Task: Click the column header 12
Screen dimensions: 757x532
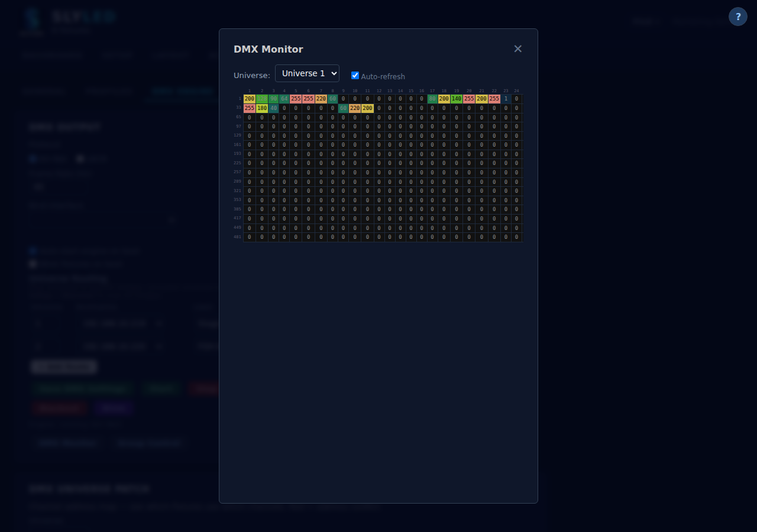Action: point(379,91)
